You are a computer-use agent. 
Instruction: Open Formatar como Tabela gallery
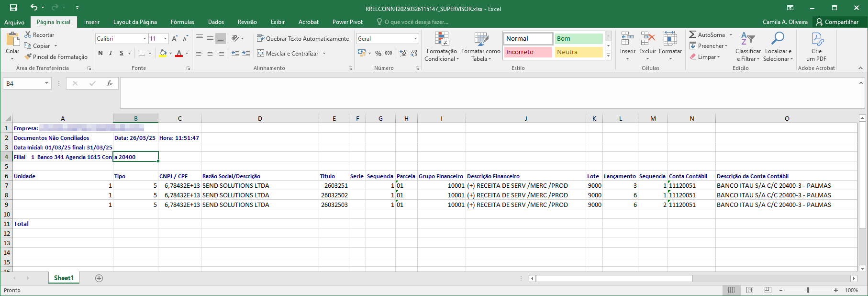(x=481, y=46)
